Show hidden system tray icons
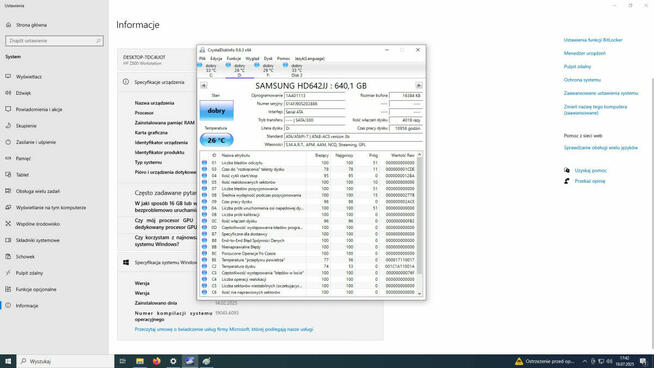654x368 pixels. [584, 361]
